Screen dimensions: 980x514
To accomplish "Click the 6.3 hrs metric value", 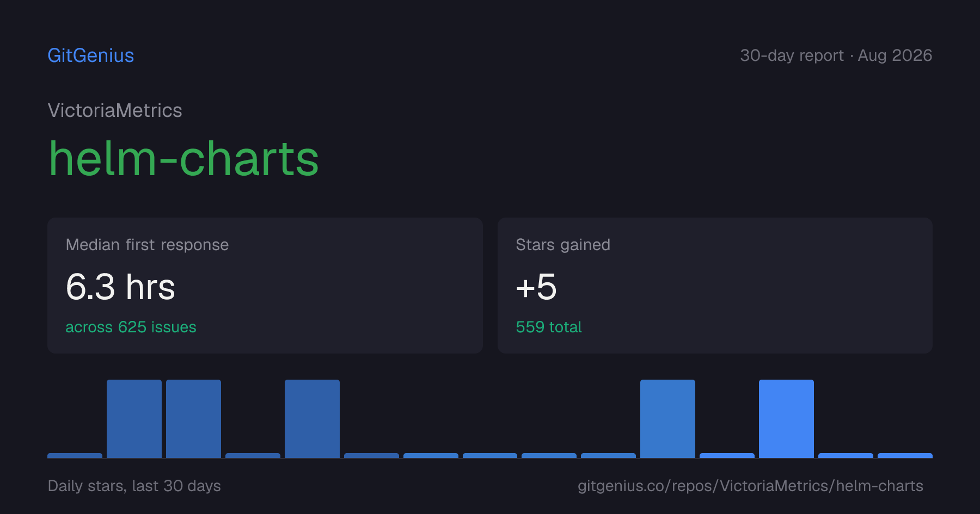I will (120, 287).
